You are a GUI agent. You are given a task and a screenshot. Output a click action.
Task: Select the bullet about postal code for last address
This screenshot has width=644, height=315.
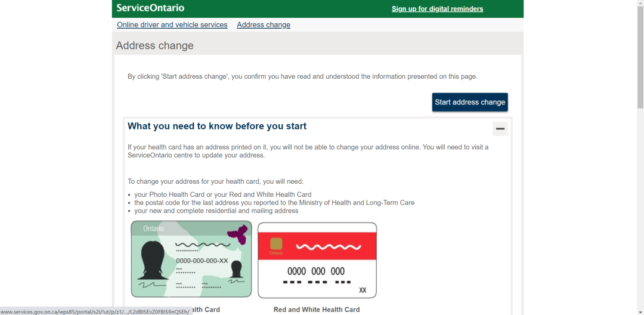pyautogui.click(x=274, y=202)
